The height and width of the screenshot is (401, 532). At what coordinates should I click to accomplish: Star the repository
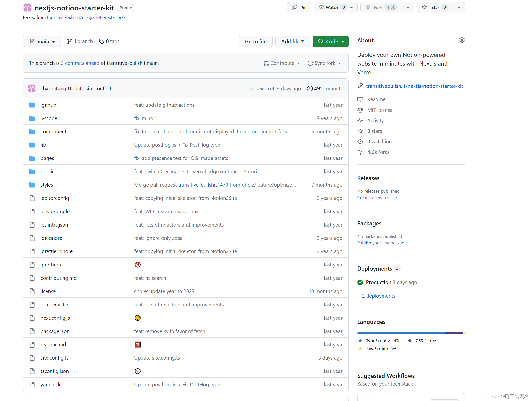click(x=435, y=8)
